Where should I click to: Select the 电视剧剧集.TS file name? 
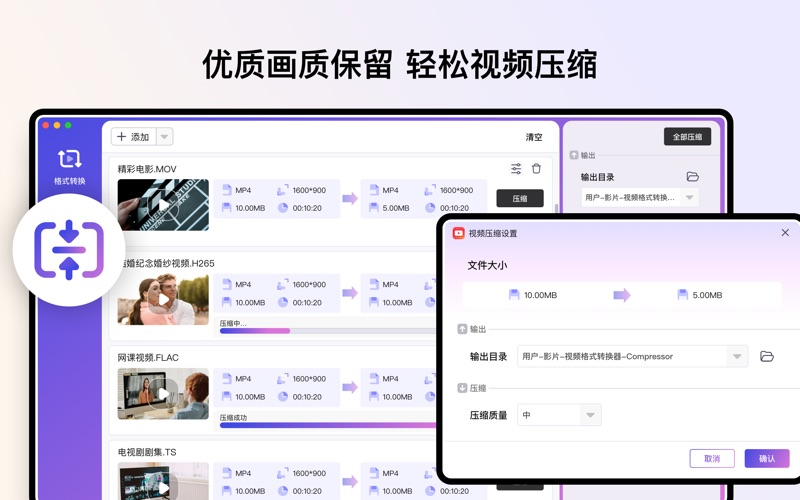coord(147,452)
